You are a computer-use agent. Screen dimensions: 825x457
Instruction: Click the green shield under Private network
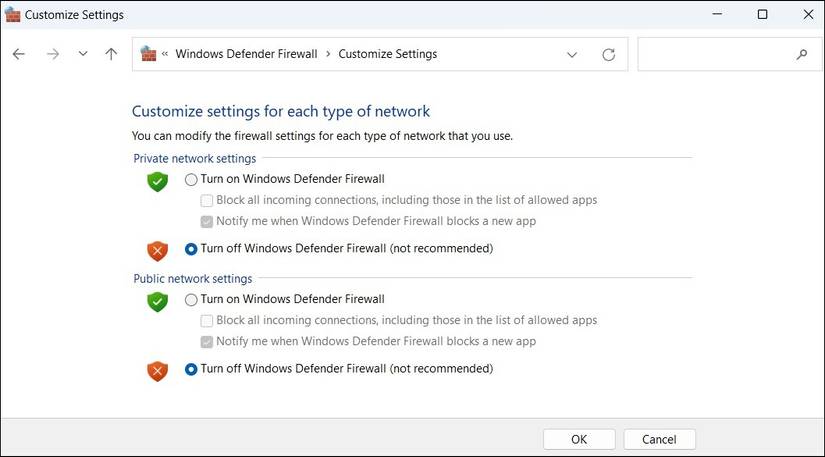point(157,181)
